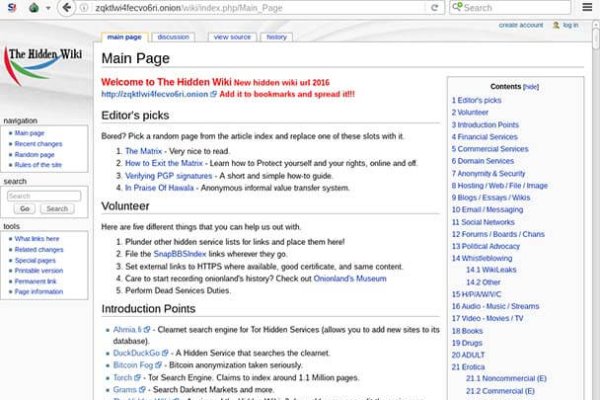This screenshot has width=600, height=400.
Task: Open the browser hamburger menu
Action: tap(588, 7)
